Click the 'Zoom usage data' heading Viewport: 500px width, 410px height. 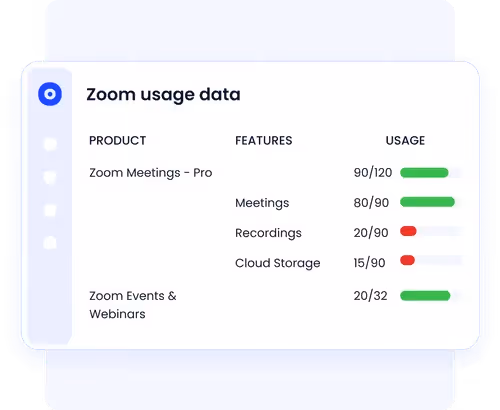(163, 95)
